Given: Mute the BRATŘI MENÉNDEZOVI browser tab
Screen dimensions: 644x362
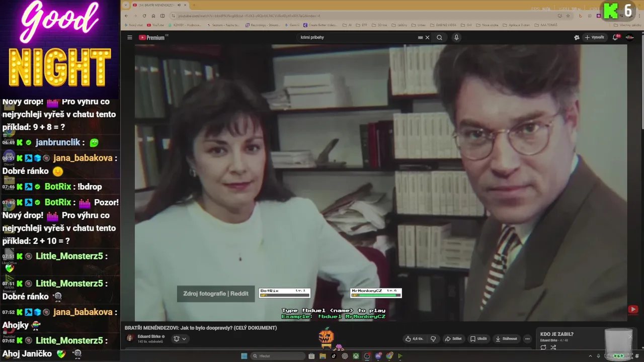Looking at the screenshot, I should pyautogui.click(x=179, y=5).
